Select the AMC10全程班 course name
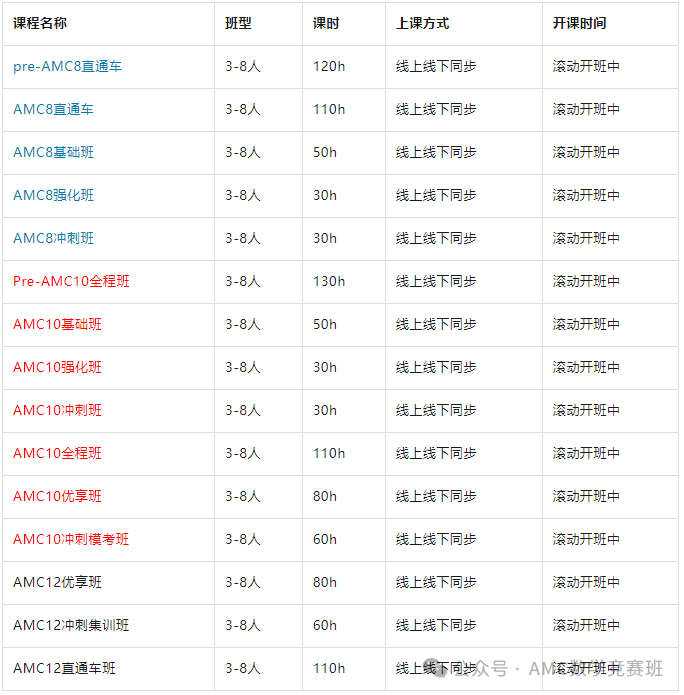Screen dimensions: 684x695 tap(57, 453)
